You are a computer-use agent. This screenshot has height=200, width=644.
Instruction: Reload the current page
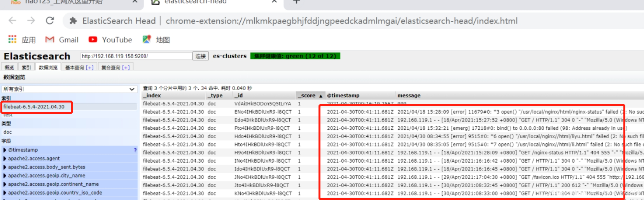[50, 21]
